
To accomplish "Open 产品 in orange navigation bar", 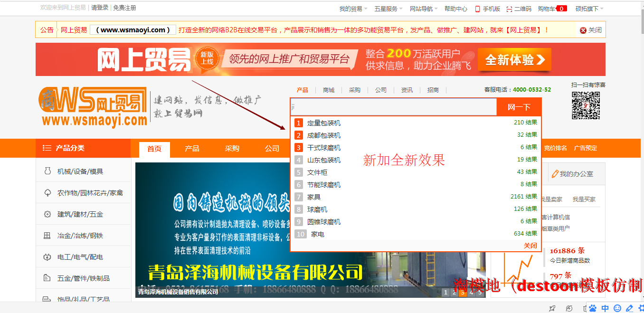I will tap(192, 149).
